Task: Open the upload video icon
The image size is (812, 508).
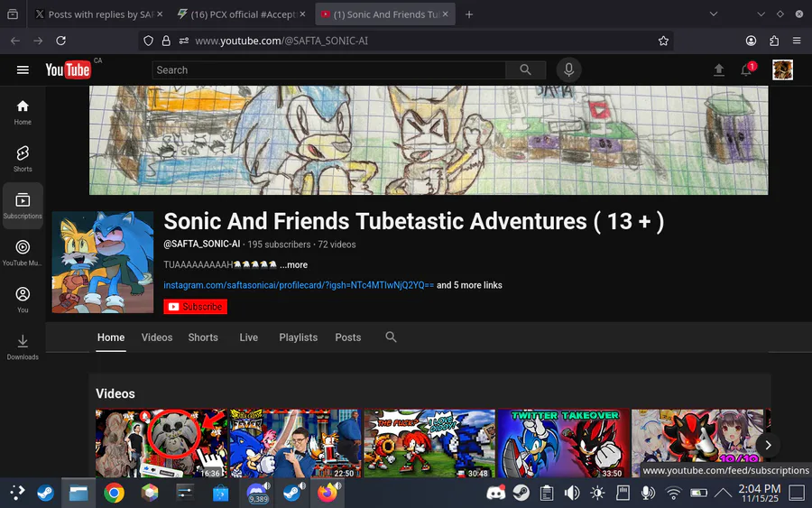Action: click(719, 69)
